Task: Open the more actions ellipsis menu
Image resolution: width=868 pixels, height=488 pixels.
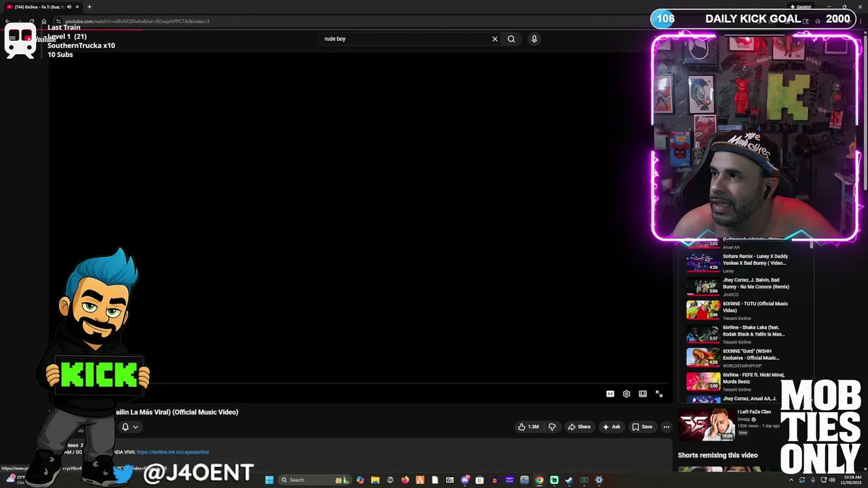Action: pos(667,427)
